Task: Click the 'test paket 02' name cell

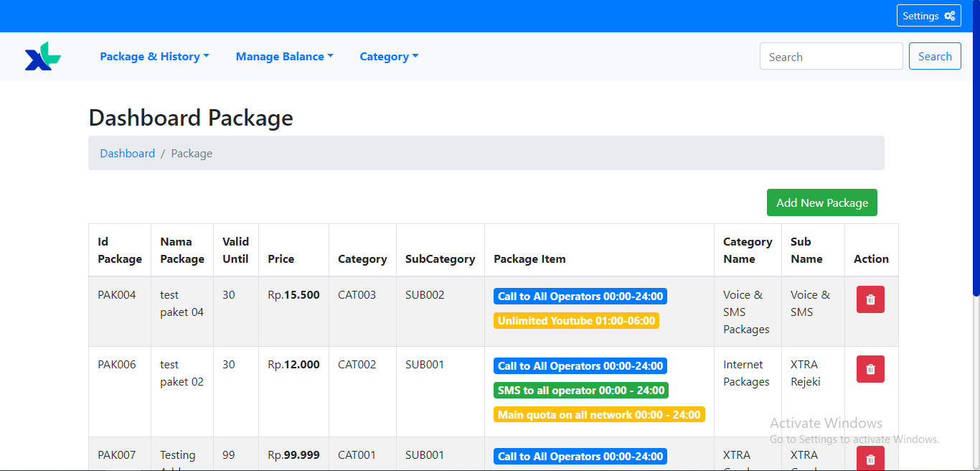Action: pos(182,392)
